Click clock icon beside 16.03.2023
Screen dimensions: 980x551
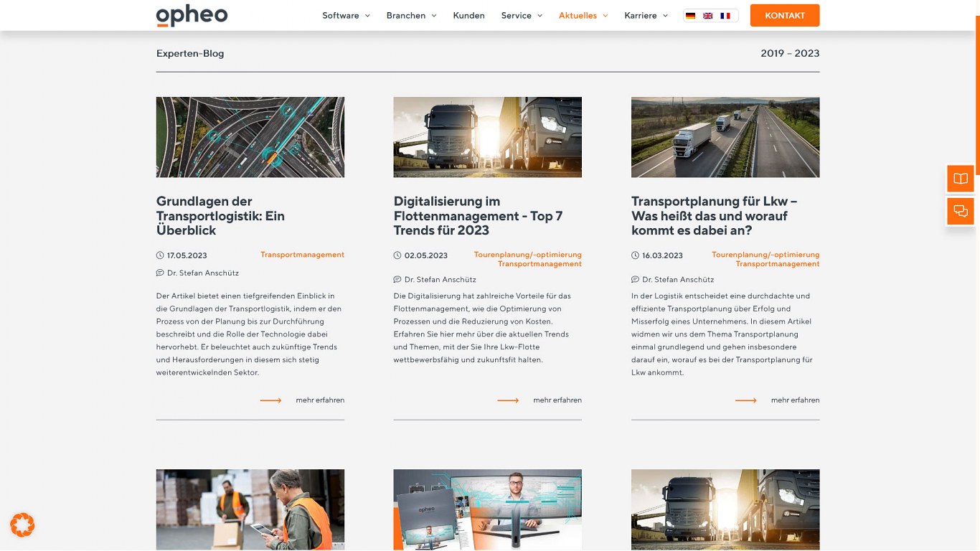pyautogui.click(x=635, y=255)
